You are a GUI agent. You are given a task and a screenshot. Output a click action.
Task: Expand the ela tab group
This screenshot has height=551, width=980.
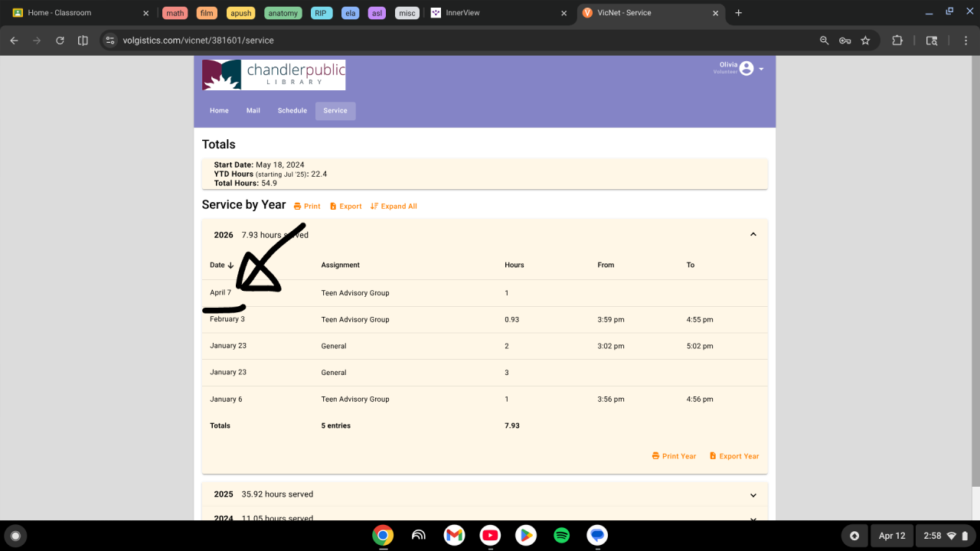pos(351,13)
